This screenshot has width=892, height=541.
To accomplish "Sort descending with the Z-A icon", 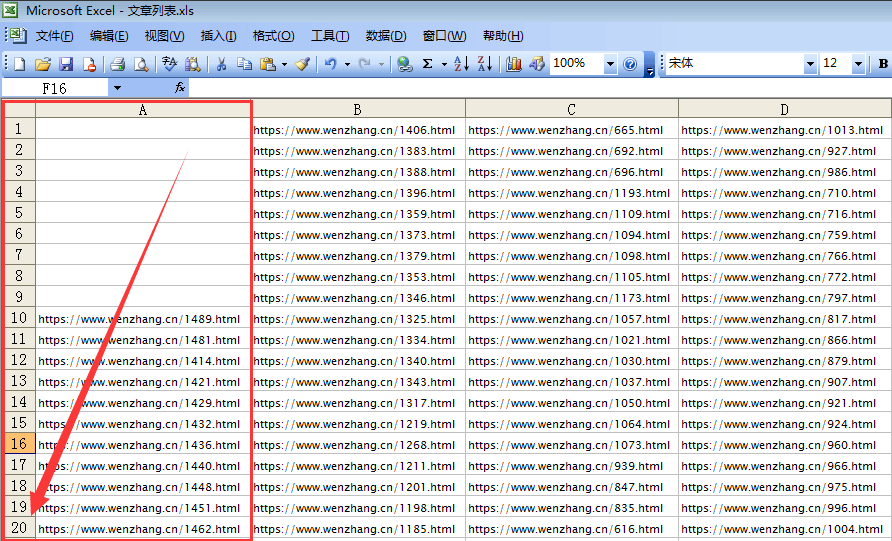I will point(485,64).
